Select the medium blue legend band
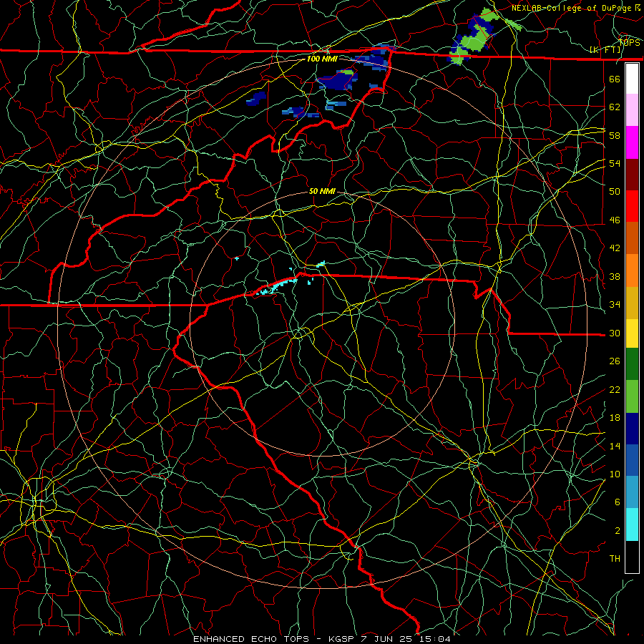This screenshot has width=644, height=644. [632, 460]
